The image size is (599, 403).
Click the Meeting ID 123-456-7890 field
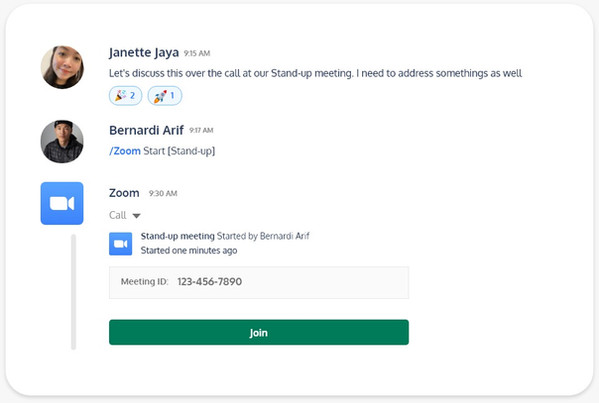click(x=259, y=282)
